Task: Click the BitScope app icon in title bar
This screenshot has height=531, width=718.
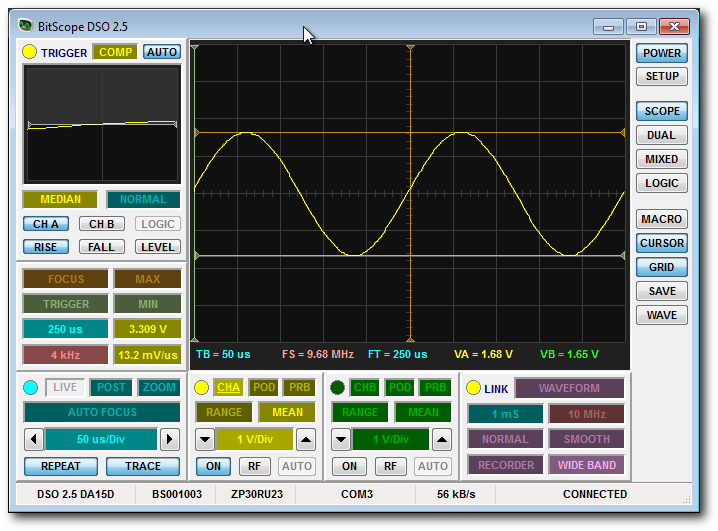Action: [24, 27]
